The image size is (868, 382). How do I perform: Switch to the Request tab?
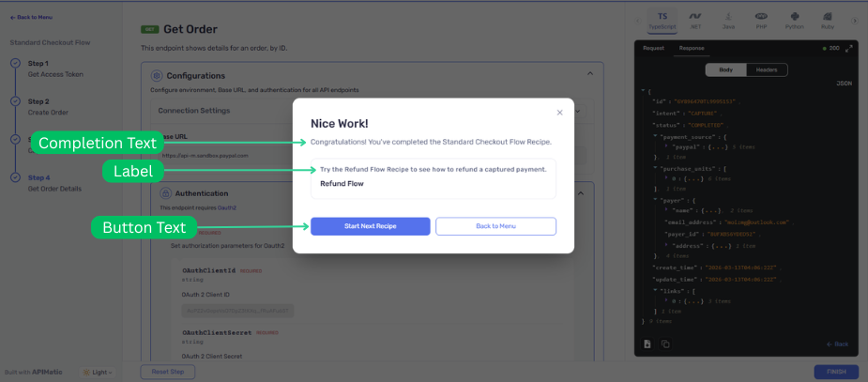(653, 48)
